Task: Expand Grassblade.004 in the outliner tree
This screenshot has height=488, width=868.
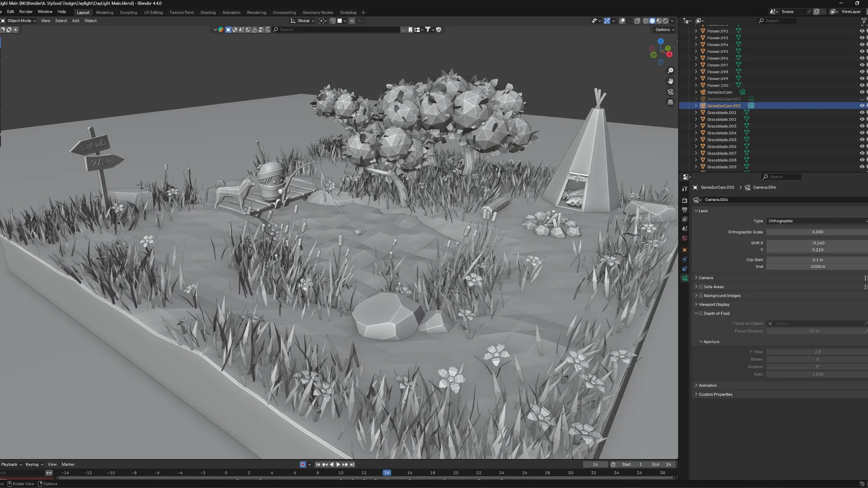Action: pos(696,133)
